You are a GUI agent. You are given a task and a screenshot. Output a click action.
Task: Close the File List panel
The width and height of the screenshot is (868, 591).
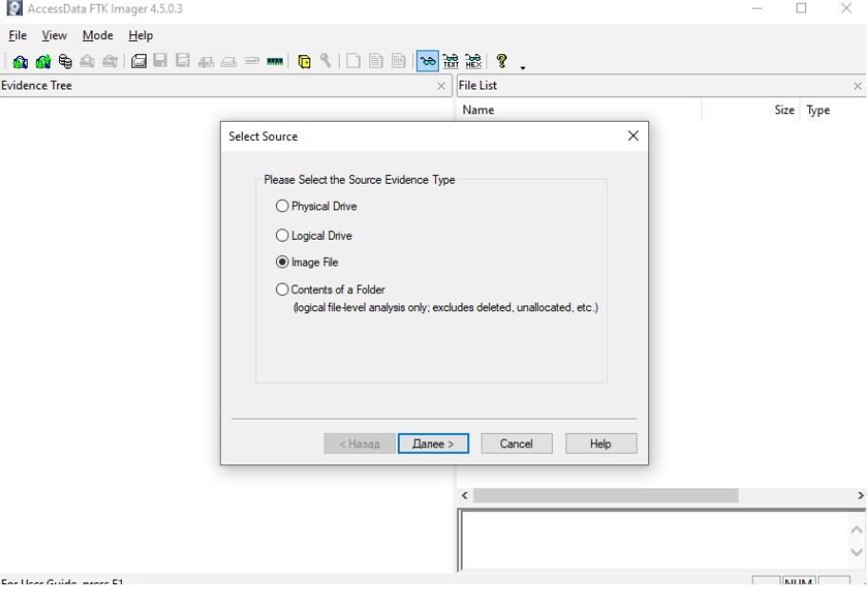[x=858, y=86]
